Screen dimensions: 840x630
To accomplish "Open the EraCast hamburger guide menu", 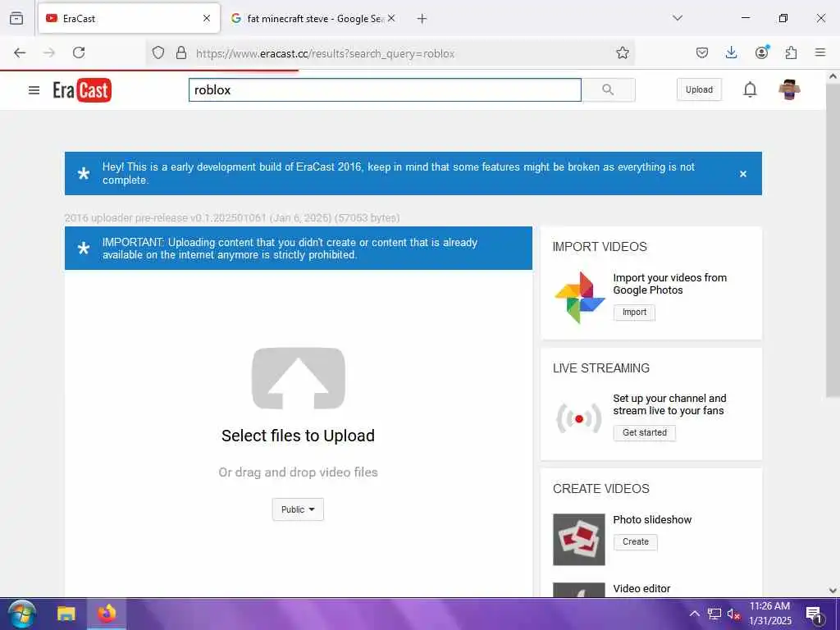I will click(x=34, y=90).
